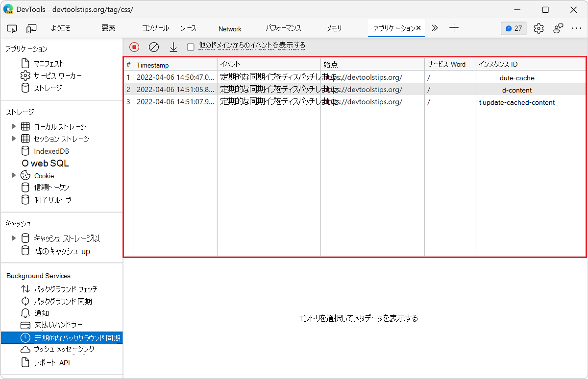Viewport: 588px width, 379px height.
Task: Open the feedback panel showing 27
Action: [513, 28]
